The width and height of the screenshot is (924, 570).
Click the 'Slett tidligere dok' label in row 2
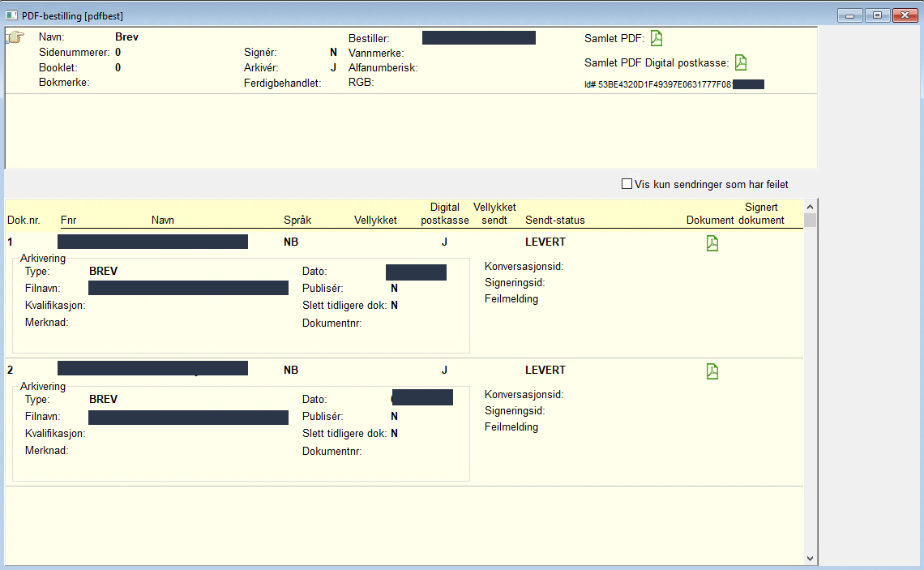pos(344,433)
